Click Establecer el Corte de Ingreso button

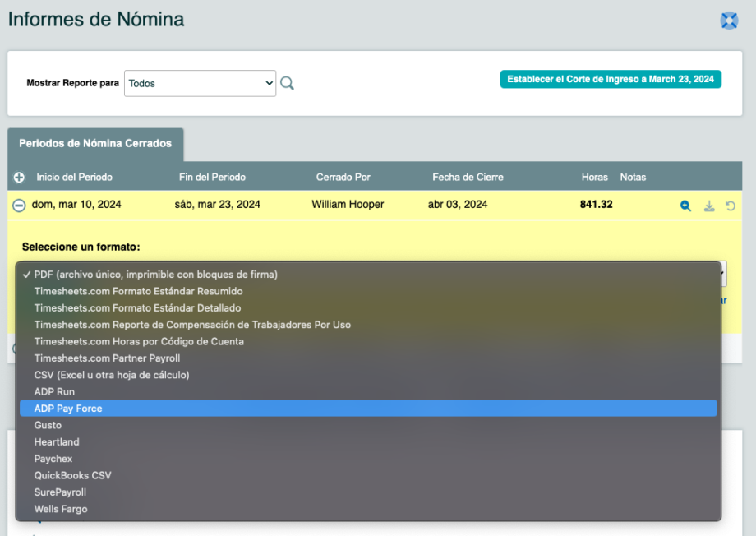(611, 79)
